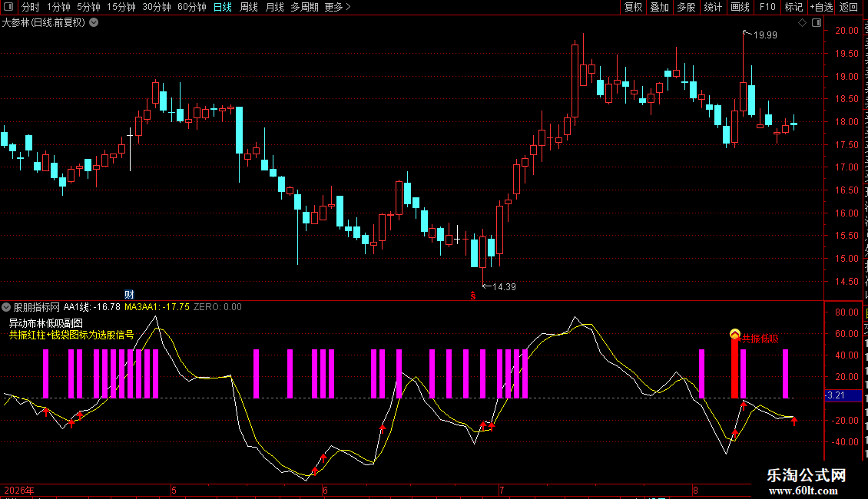Click the ZERO: 0.00 value label
This screenshot has height=499, width=868.
[x=217, y=307]
